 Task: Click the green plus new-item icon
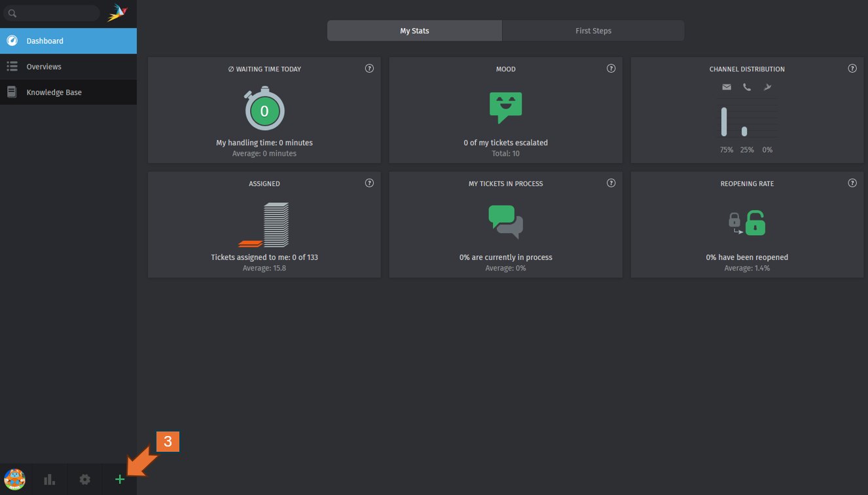(x=120, y=479)
